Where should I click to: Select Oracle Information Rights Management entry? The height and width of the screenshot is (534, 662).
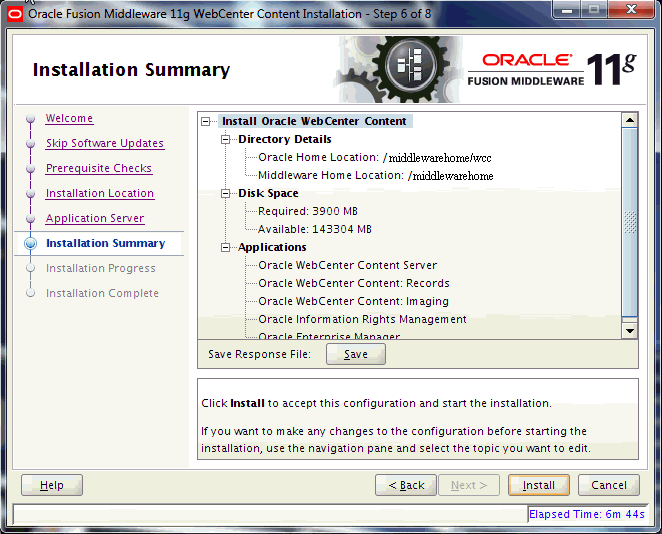pyautogui.click(x=362, y=319)
